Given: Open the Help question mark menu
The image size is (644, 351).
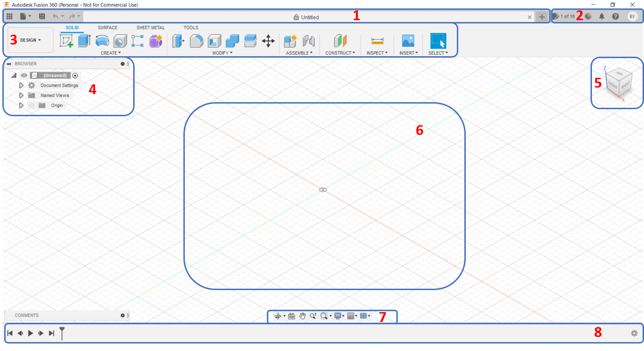Looking at the screenshot, I should pos(615,16).
